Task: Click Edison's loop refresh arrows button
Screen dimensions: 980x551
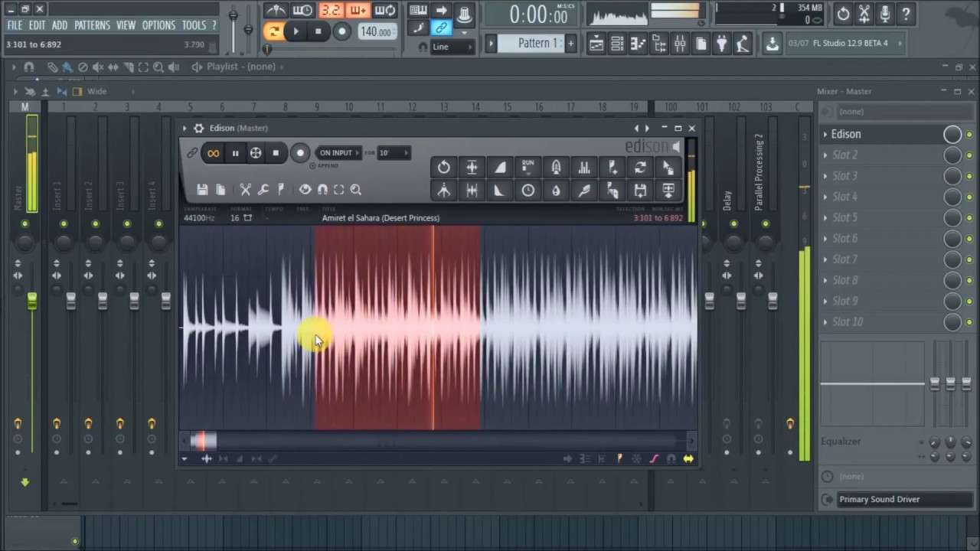Action: tap(640, 168)
